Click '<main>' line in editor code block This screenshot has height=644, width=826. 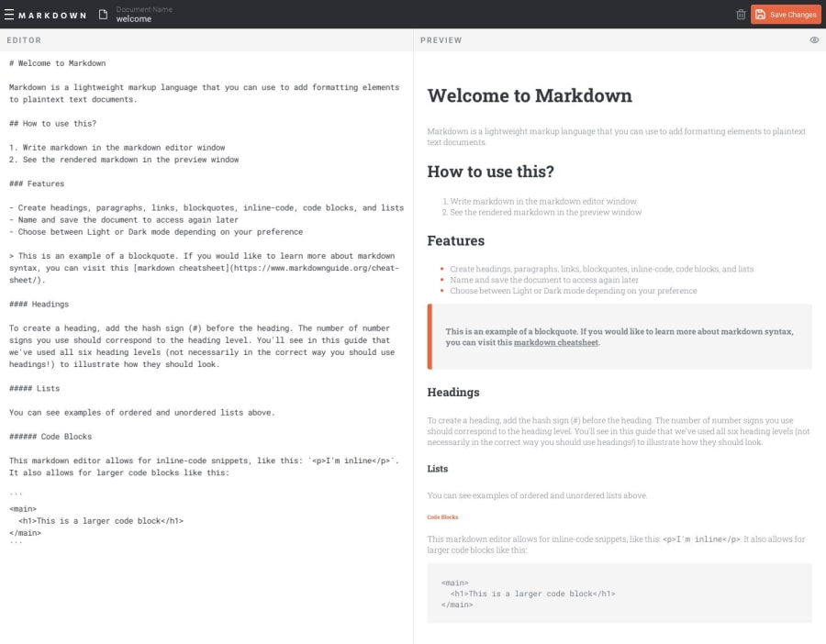(23, 508)
